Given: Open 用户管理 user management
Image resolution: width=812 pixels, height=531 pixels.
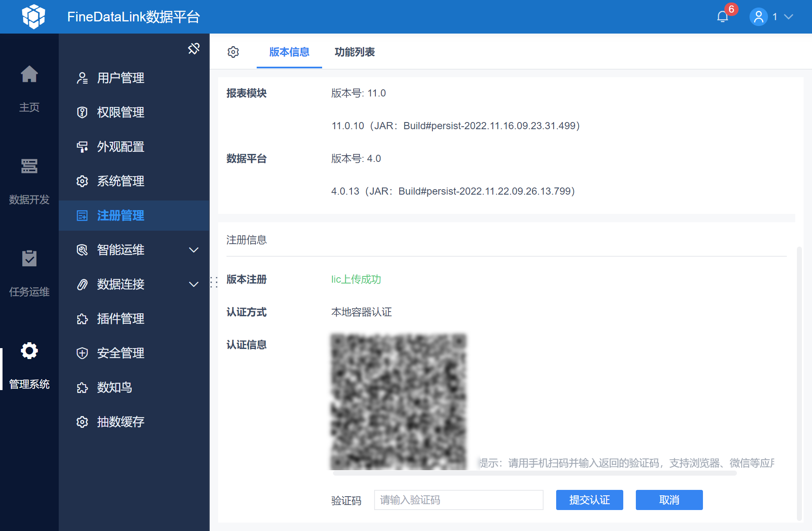Looking at the screenshot, I should tap(120, 78).
